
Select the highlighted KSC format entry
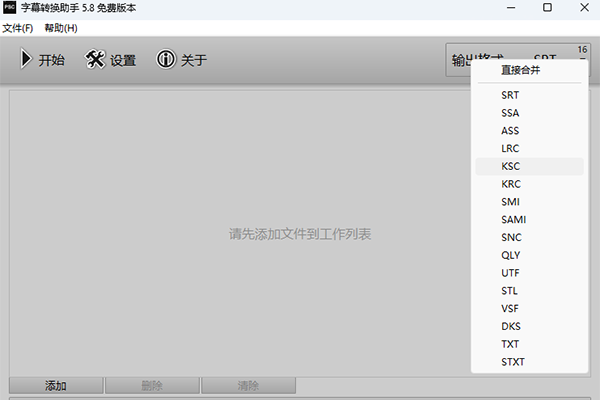point(511,167)
